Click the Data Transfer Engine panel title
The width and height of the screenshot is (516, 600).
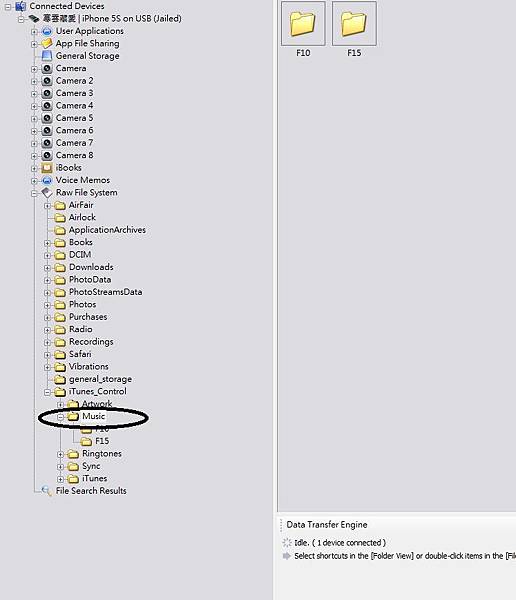coord(327,525)
